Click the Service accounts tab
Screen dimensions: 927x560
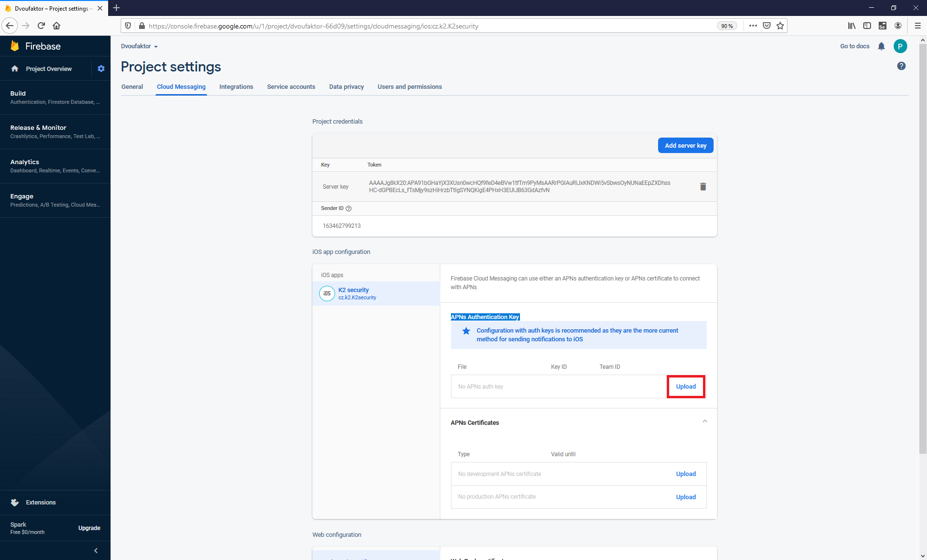click(x=291, y=87)
